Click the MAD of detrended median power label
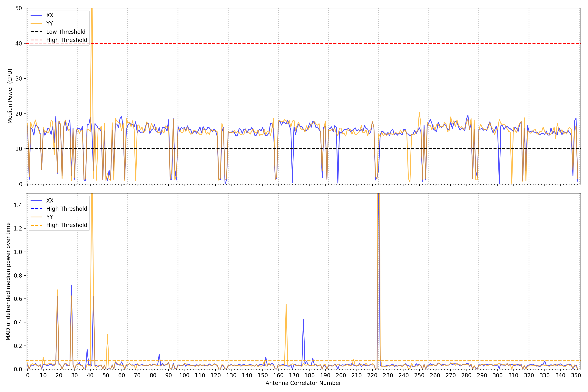The width and height of the screenshot is (588, 392). [x=8, y=281]
